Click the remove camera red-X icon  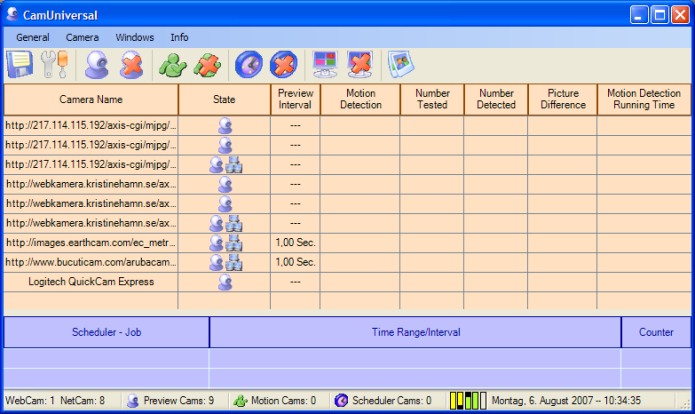pos(132,65)
